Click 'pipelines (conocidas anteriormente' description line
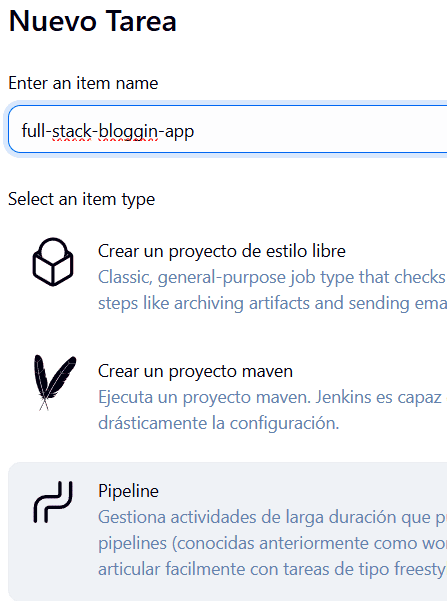Image resolution: width=447 pixels, height=601 pixels. (272, 543)
